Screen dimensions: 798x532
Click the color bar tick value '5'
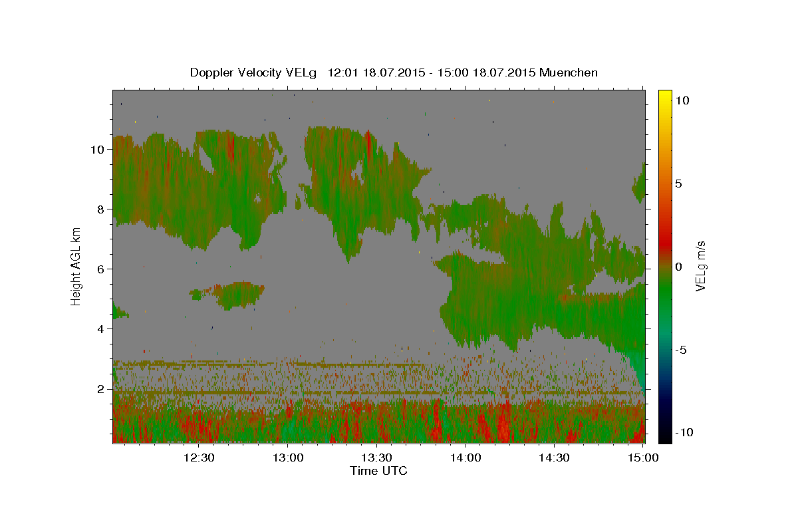pos(679,184)
